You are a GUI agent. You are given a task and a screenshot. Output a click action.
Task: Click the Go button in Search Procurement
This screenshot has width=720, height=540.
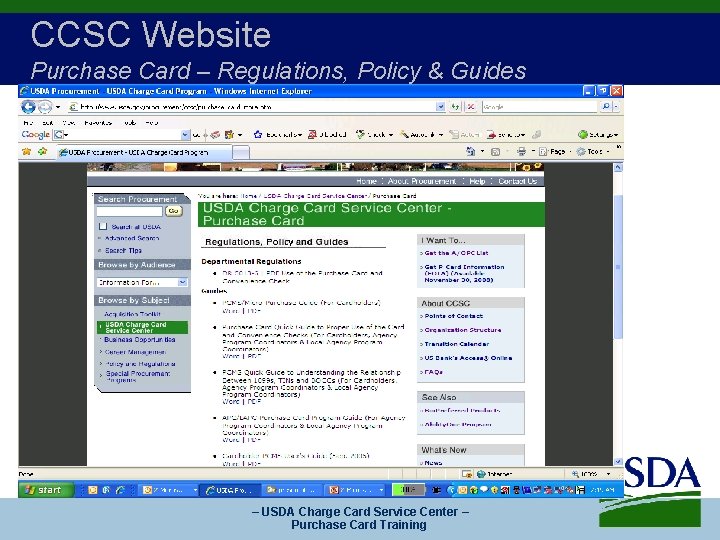coord(173,211)
